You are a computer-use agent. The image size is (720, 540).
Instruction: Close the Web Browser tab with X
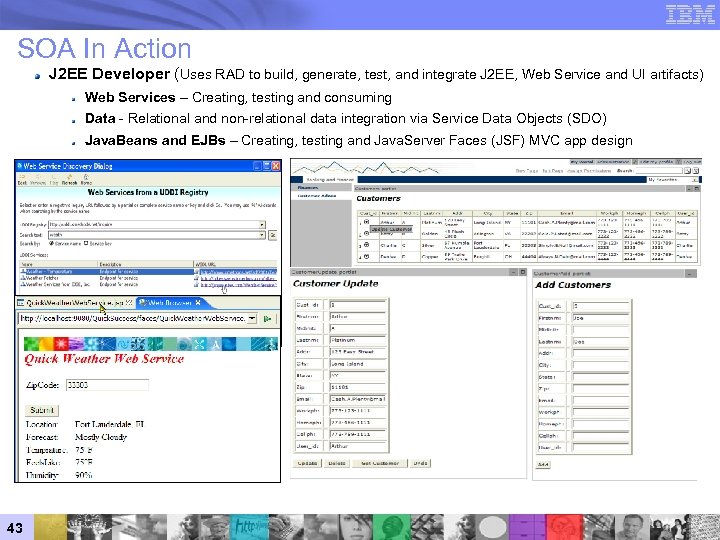pyautogui.click(x=198, y=303)
